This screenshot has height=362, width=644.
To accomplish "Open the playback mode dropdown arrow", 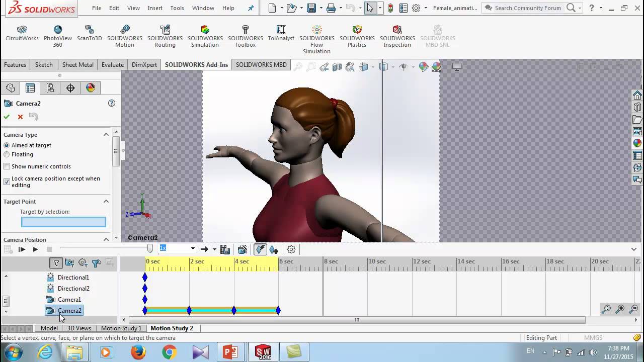I will 214,249.
